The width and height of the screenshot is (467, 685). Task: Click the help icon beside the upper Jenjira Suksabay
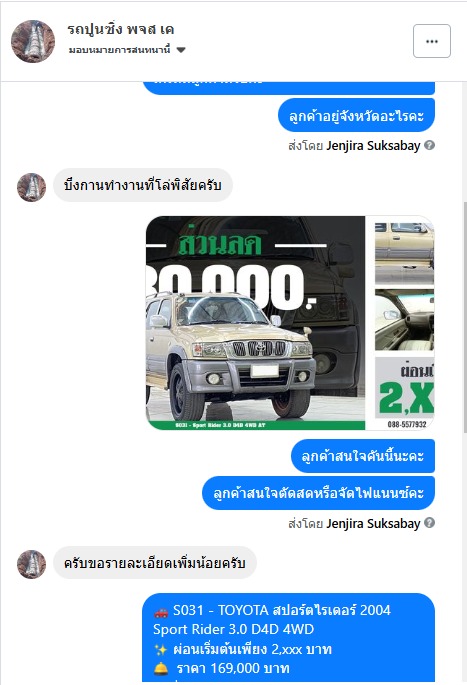pyautogui.click(x=429, y=145)
